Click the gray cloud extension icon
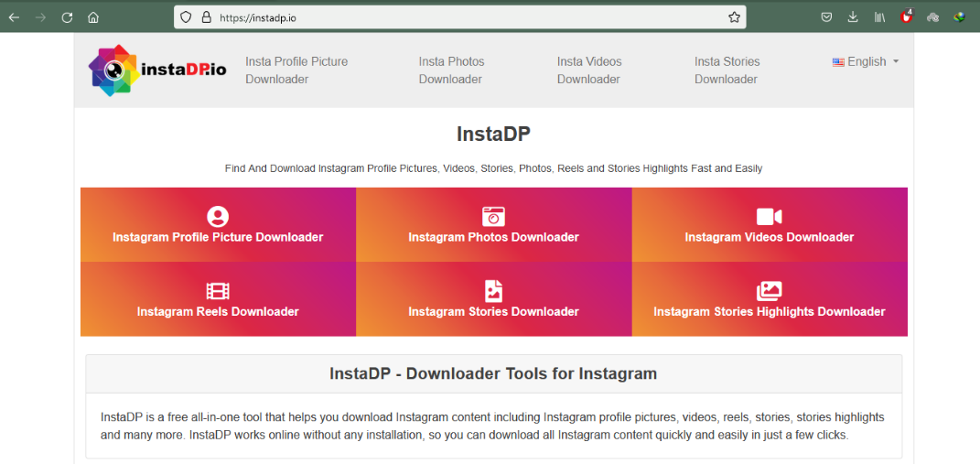This screenshot has width=980, height=464. pos(932,17)
